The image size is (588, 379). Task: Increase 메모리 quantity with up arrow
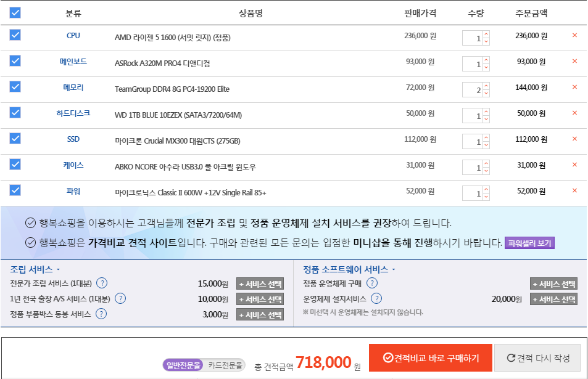tap(486, 86)
